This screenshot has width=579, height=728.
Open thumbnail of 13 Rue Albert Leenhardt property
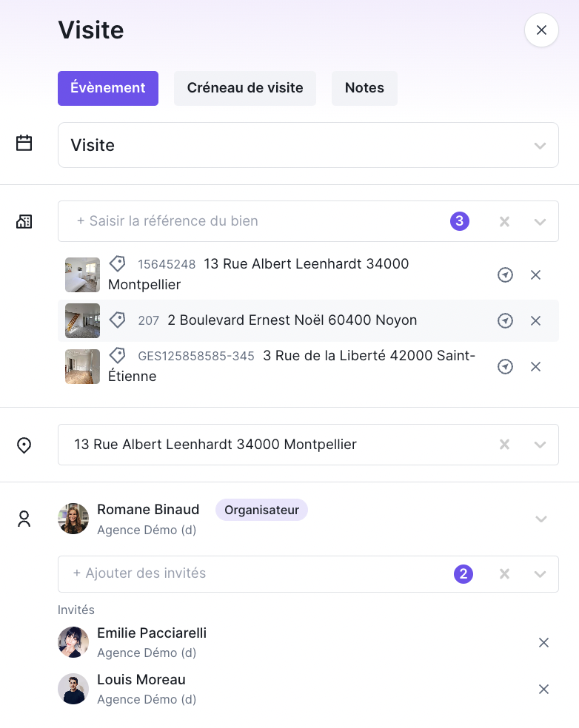pyautogui.click(x=82, y=275)
